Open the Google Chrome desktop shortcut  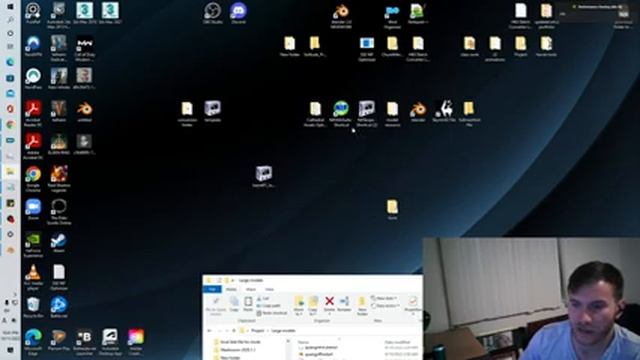33,179
